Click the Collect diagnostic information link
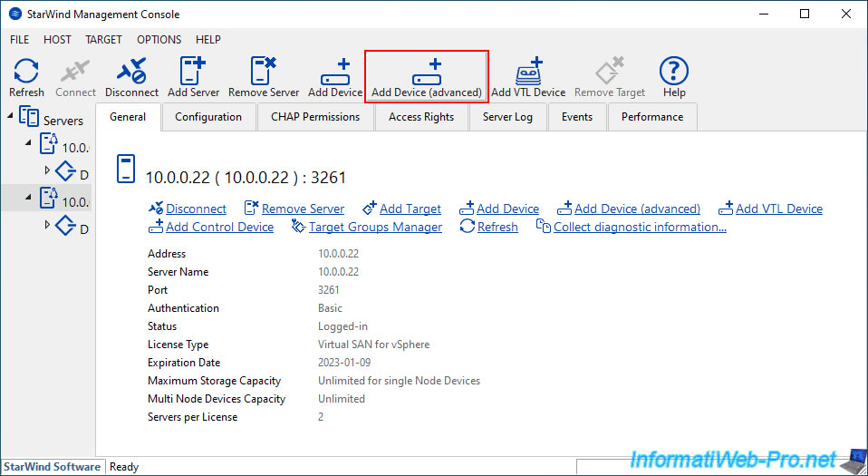 (x=640, y=227)
